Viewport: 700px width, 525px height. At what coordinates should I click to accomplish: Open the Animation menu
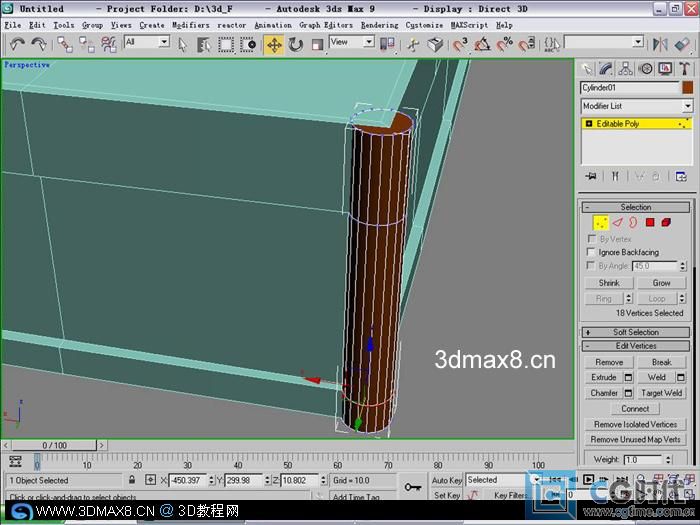coord(273,25)
